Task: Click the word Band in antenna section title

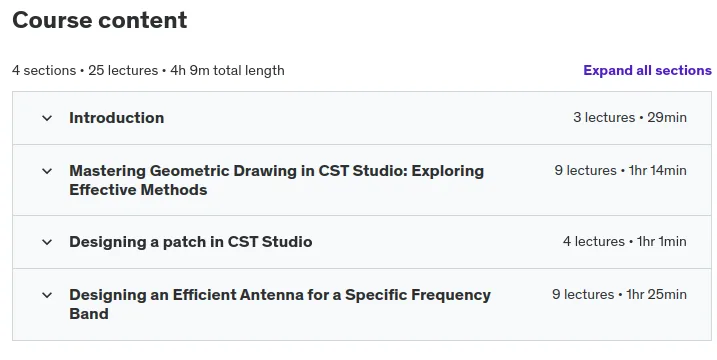Action: (x=89, y=314)
